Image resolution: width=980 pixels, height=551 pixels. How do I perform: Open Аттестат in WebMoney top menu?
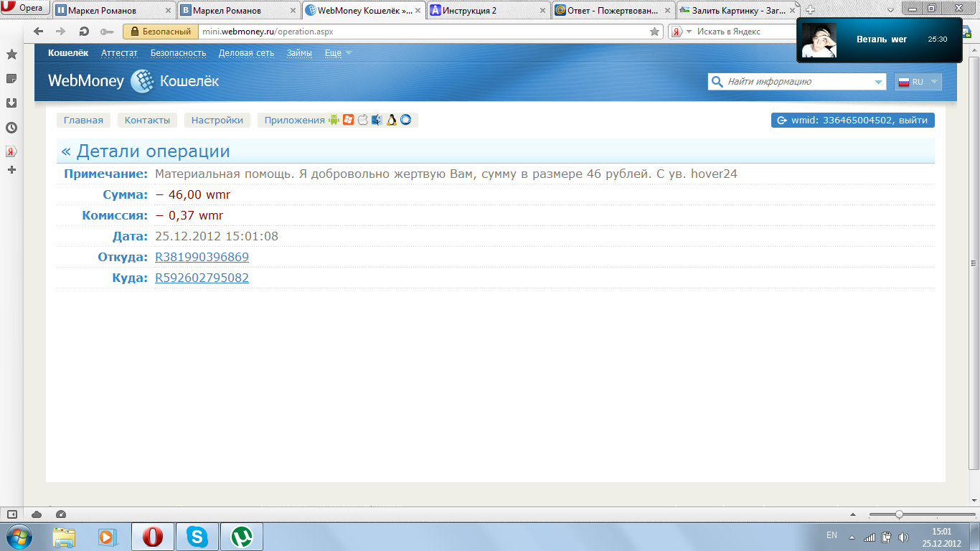tap(119, 53)
